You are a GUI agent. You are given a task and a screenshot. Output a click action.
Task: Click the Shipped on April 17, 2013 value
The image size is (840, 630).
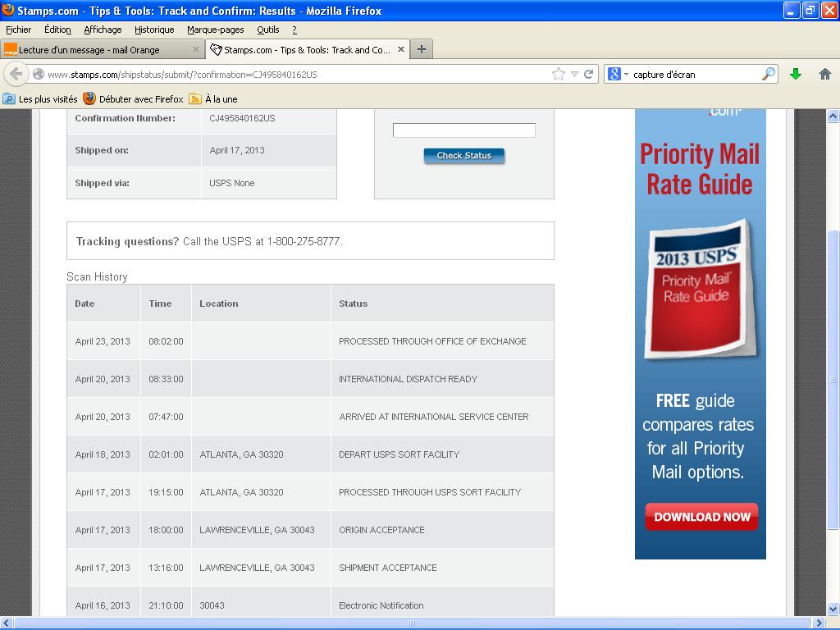point(237,150)
